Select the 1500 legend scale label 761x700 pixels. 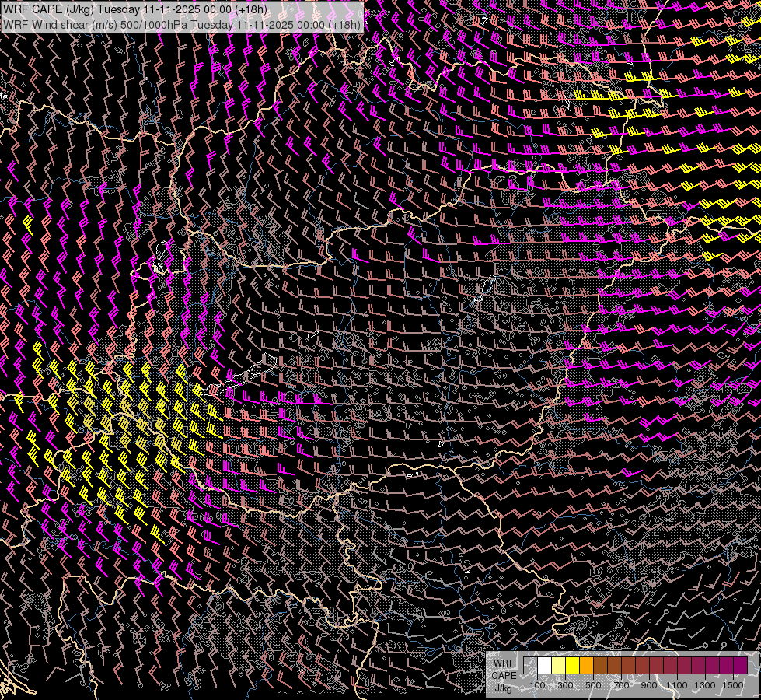point(733,685)
